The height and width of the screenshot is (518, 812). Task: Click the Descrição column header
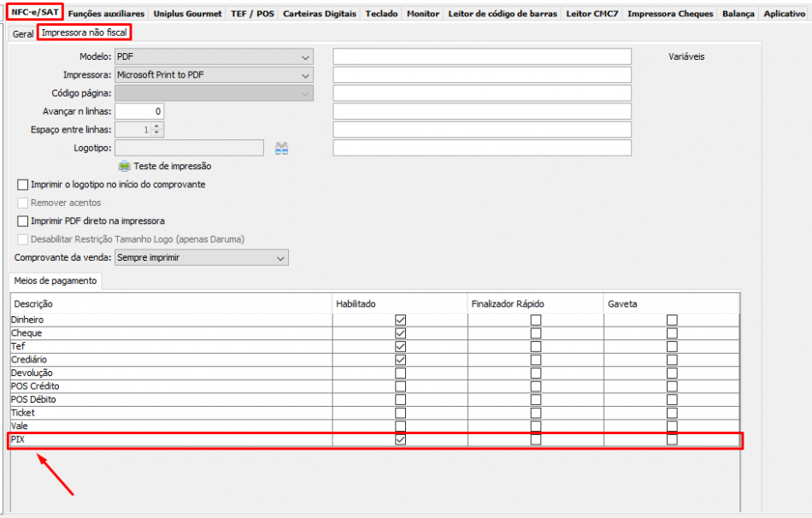pyautogui.click(x=171, y=304)
